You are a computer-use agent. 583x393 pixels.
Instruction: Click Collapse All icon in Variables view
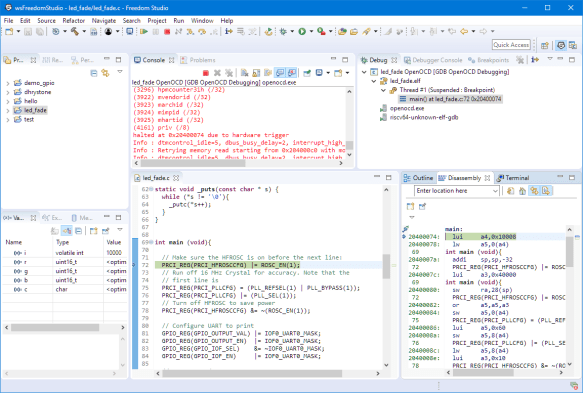click(78, 231)
